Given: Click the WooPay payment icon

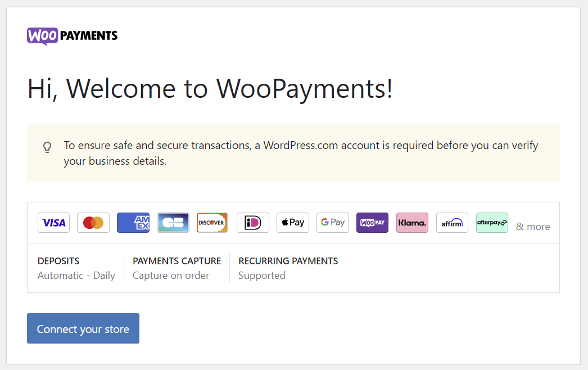Looking at the screenshot, I should 372,223.
